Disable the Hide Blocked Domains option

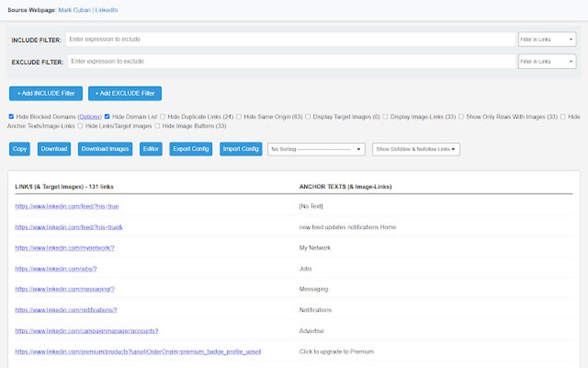10,117
